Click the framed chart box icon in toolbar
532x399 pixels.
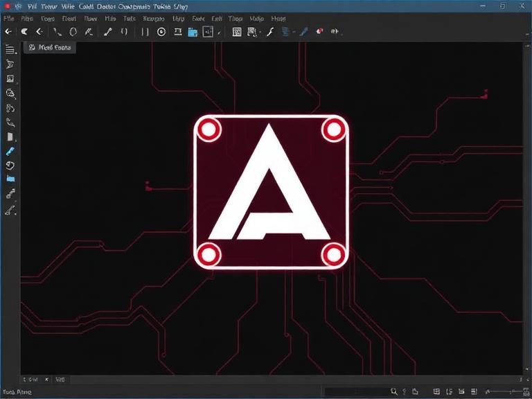(208, 32)
